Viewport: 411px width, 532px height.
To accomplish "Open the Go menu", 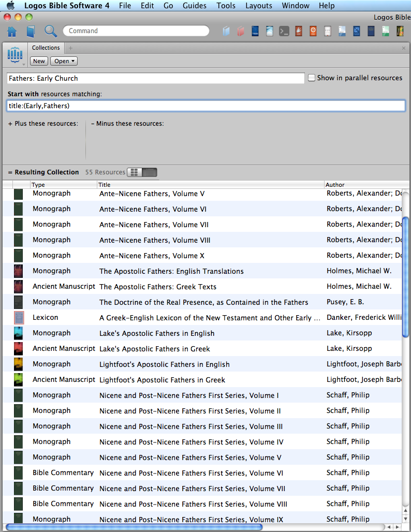I will [168, 5].
